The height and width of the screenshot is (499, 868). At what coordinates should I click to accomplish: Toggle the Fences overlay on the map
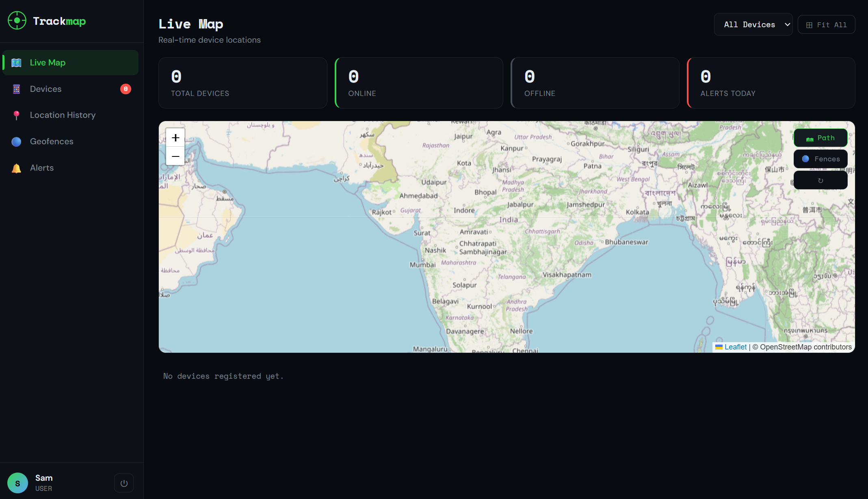(820, 159)
